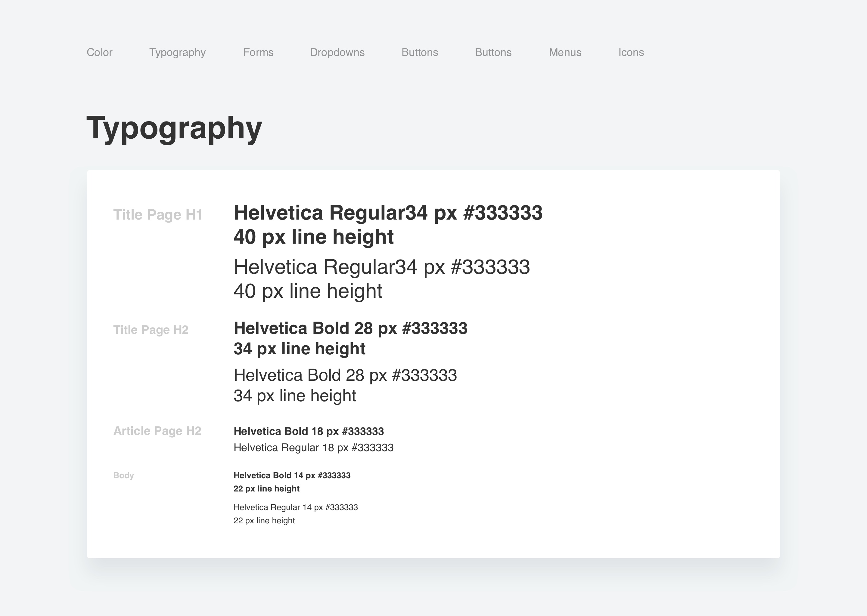
Task: Click the small Body label
Action: point(123,475)
